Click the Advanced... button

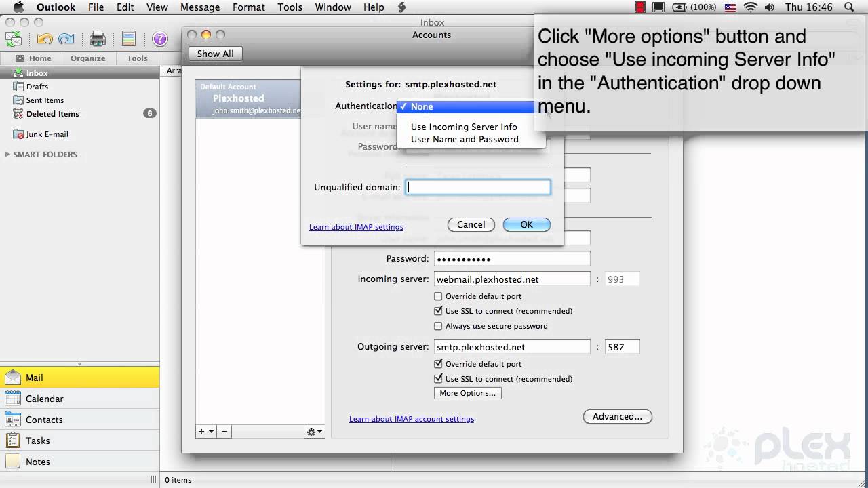(617, 416)
